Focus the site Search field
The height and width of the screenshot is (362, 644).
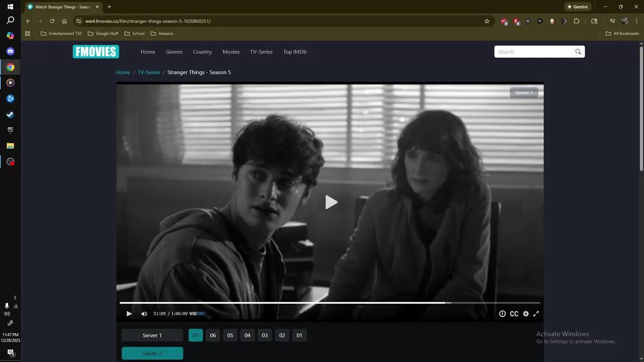(533, 52)
